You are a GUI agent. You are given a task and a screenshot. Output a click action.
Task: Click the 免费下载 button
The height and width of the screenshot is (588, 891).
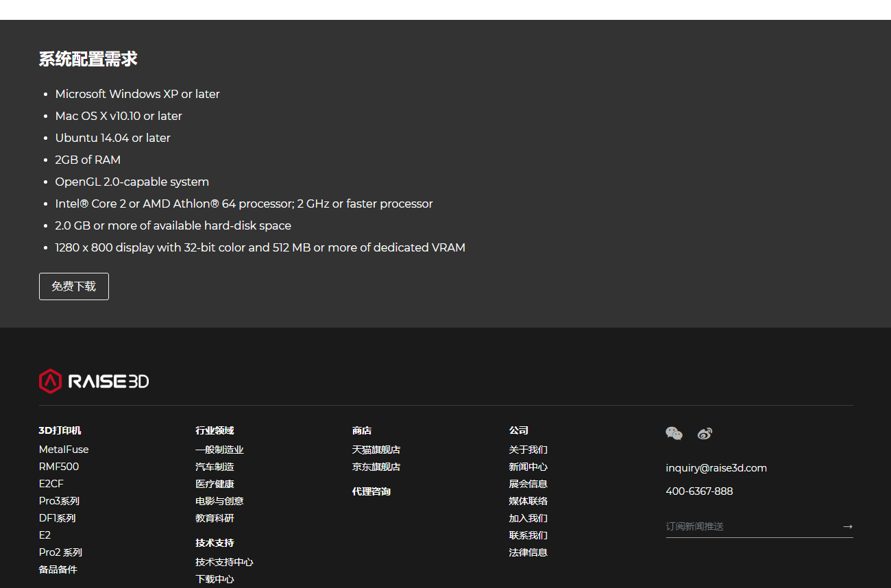click(74, 286)
